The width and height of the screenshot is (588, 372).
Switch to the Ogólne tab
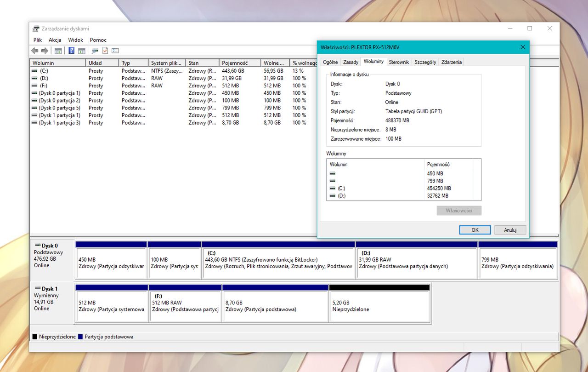tap(330, 62)
